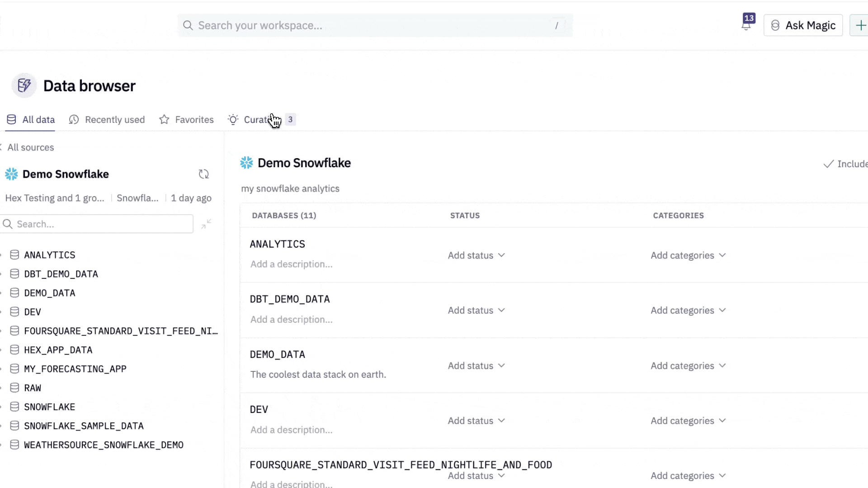
Task: Click the '1 day ago' refresh timestamp
Action: pos(191,198)
